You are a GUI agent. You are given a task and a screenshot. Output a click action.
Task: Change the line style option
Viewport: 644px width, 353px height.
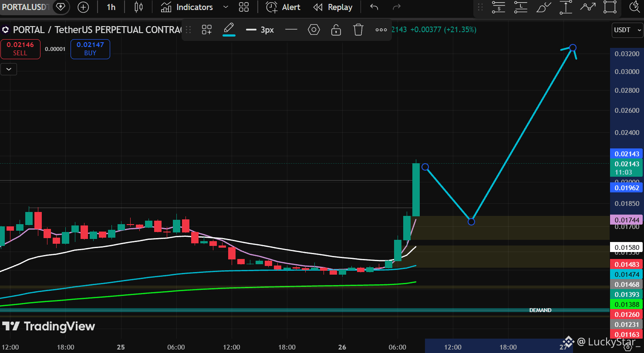[291, 30]
